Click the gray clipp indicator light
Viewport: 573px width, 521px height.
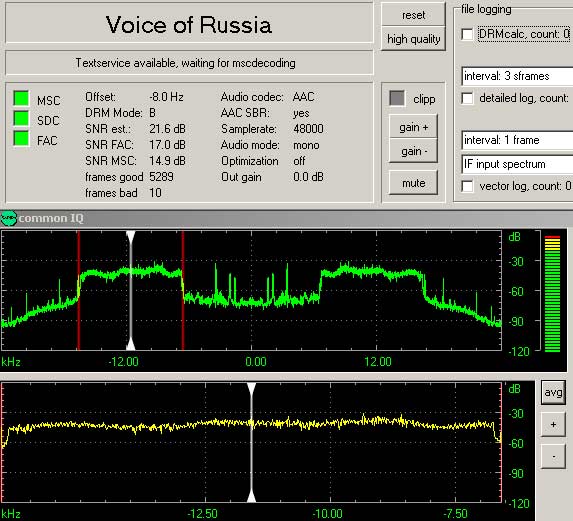tap(397, 98)
